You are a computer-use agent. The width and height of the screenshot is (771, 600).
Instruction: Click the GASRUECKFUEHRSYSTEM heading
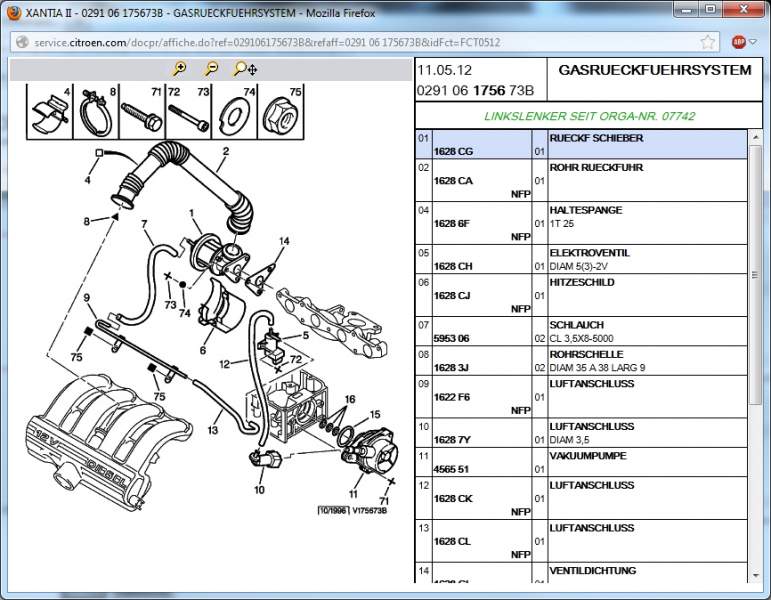tap(655, 70)
